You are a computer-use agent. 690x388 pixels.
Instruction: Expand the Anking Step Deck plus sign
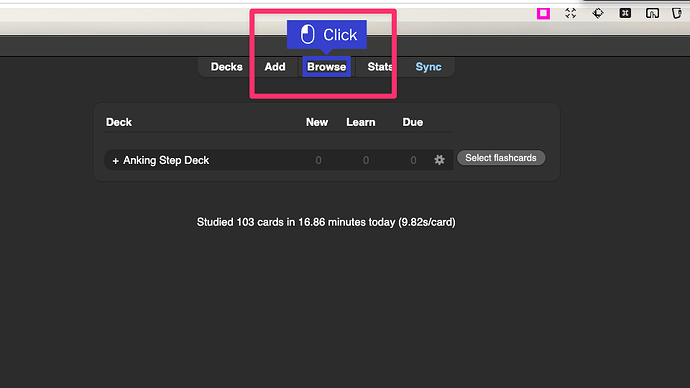(115, 161)
